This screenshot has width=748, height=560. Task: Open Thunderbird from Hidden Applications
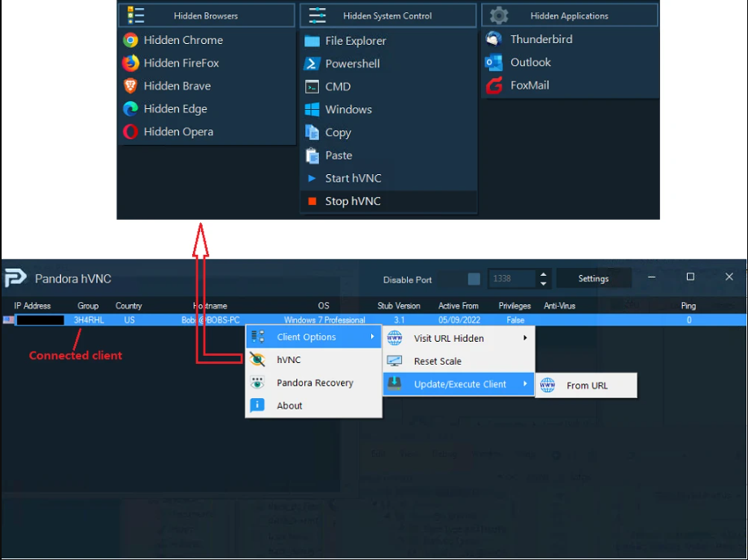click(x=540, y=38)
